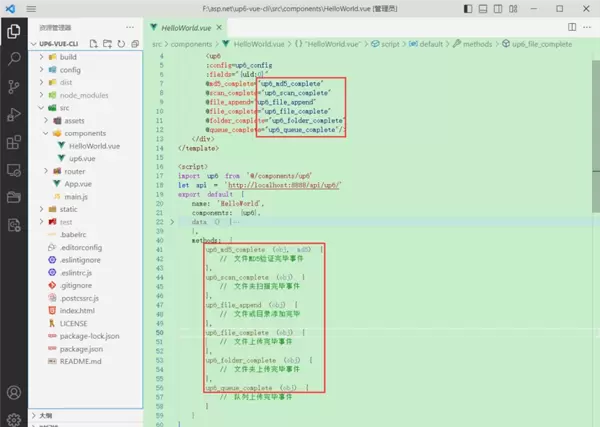Open the Accounts icon in activity bar

pos(14,393)
